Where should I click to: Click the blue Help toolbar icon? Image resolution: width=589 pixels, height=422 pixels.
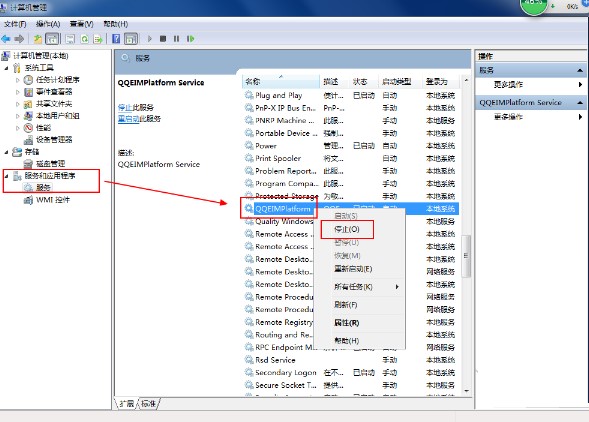click(116, 39)
